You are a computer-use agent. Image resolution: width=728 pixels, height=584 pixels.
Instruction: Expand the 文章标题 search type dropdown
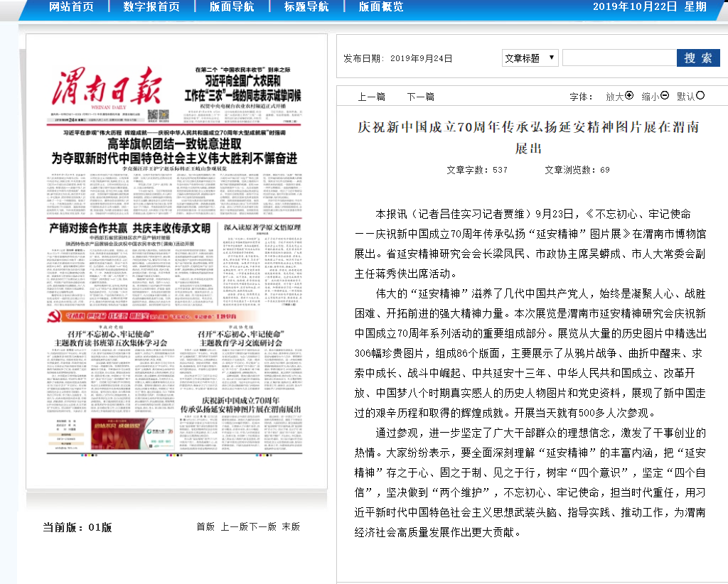tap(530, 58)
